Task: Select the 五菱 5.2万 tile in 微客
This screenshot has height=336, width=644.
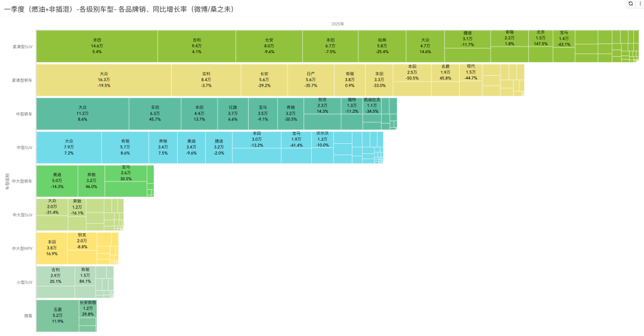Action: [x=57, y=316]
